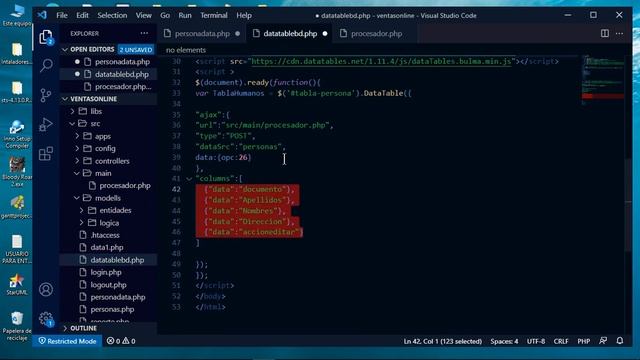Click the code minimap overview
640x360 pixels.
coord(603,80)
